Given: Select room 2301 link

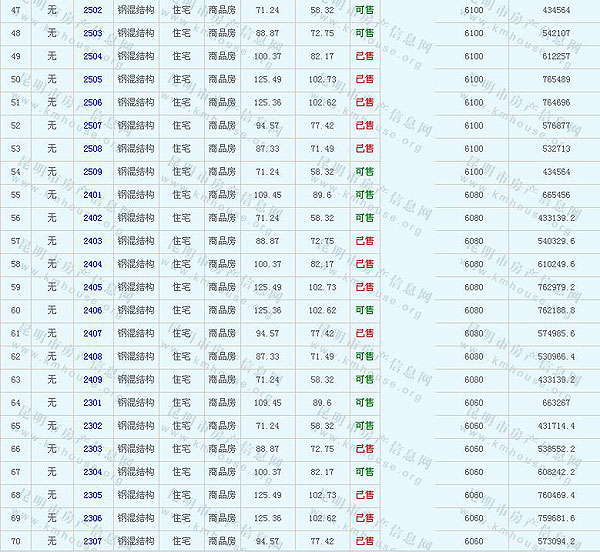Looking at the screenshot, I should click(x=92, y=402).
